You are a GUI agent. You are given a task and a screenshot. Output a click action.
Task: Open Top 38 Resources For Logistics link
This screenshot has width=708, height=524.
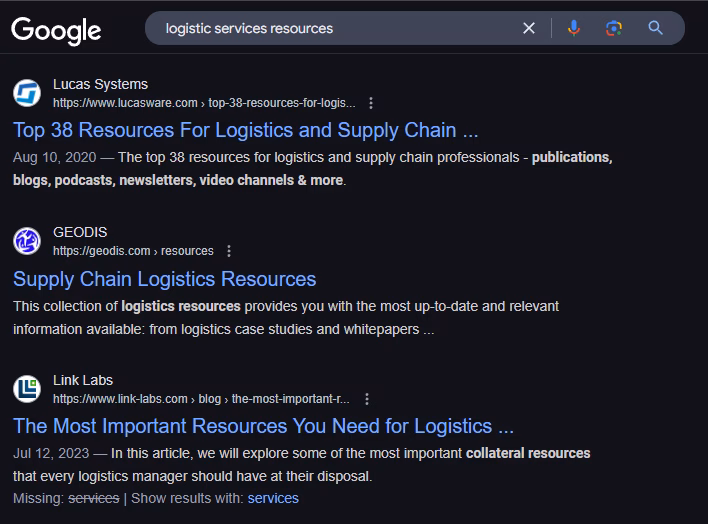point(245,130)
